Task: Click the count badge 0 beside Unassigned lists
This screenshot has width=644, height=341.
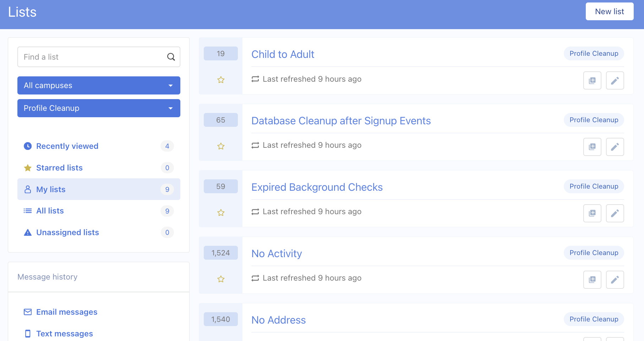Action: pos(167,233)
